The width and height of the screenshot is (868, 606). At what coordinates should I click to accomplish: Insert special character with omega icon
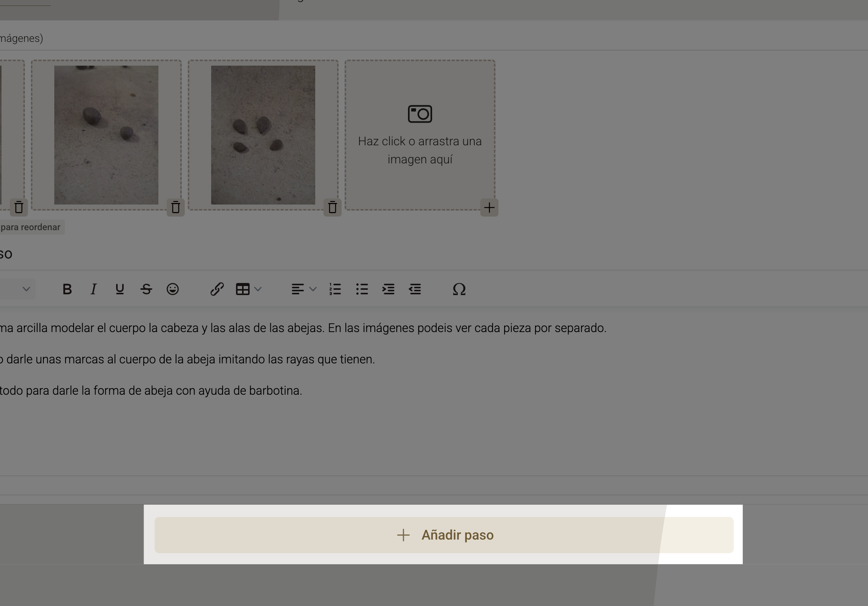click(x=459, y=289)
